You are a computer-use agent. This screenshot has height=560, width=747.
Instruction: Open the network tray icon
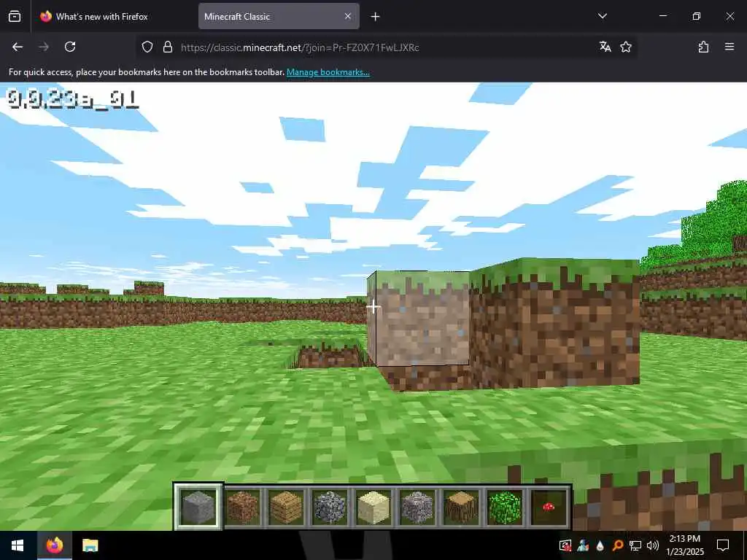[x=635, y=545]
